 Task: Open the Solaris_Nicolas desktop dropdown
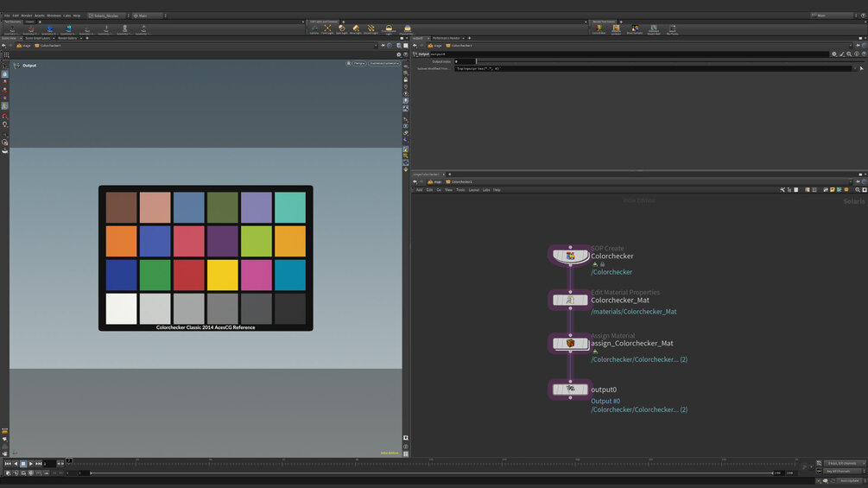[107, 16]
